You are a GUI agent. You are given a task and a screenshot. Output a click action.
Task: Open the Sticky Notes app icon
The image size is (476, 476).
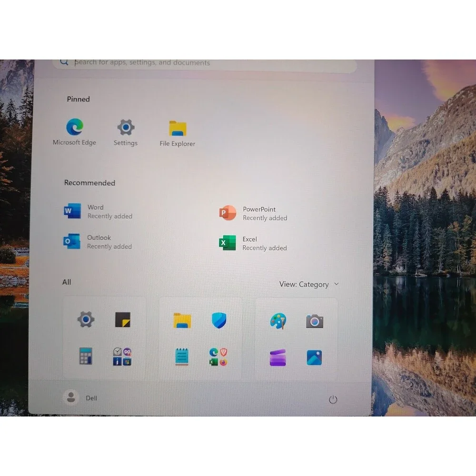[x=123, y=320]
